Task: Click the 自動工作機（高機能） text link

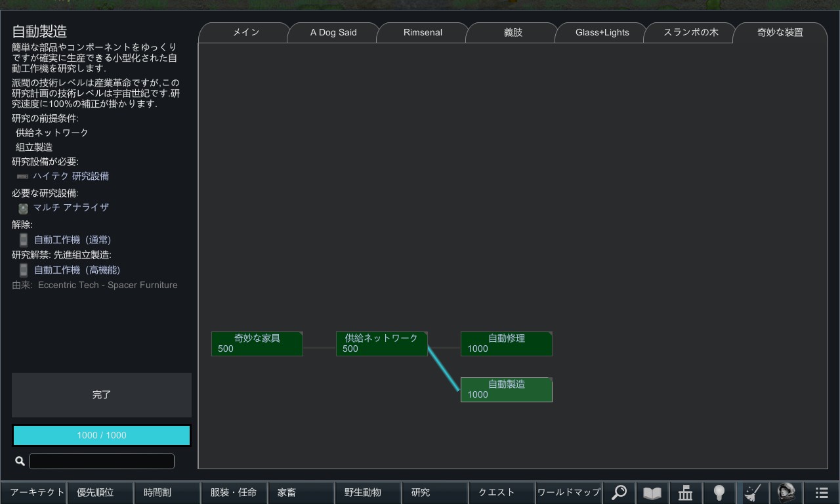Action: [x=77, y=270]
